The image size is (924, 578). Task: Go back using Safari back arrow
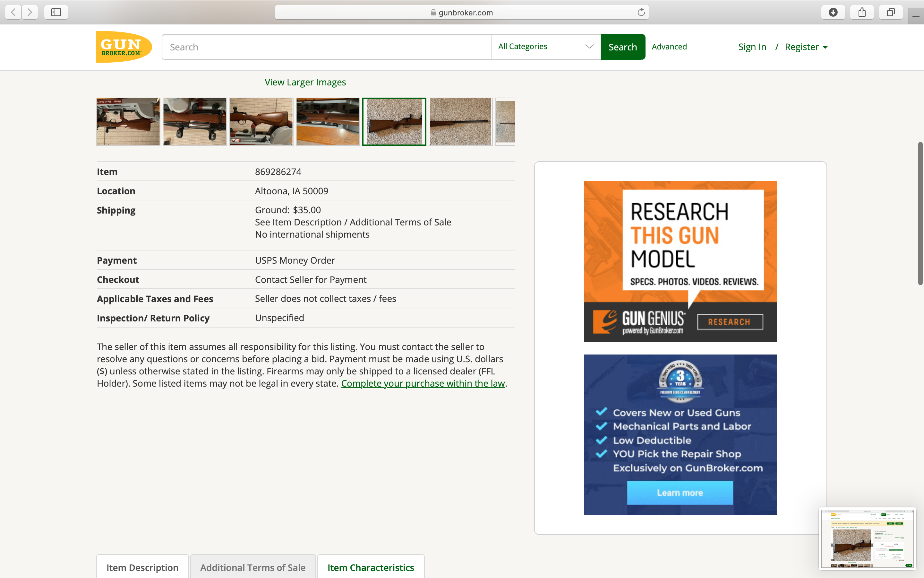click(x=13, y=12)
